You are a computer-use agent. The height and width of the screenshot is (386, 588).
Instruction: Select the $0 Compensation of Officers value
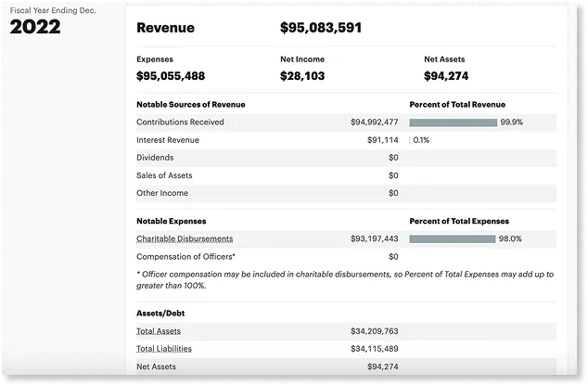tap(393, 257)
